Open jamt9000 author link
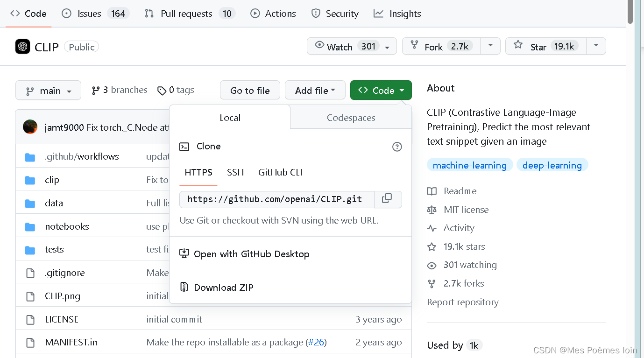This screenshot has height=358, width=644. click(x=64, y=127)
